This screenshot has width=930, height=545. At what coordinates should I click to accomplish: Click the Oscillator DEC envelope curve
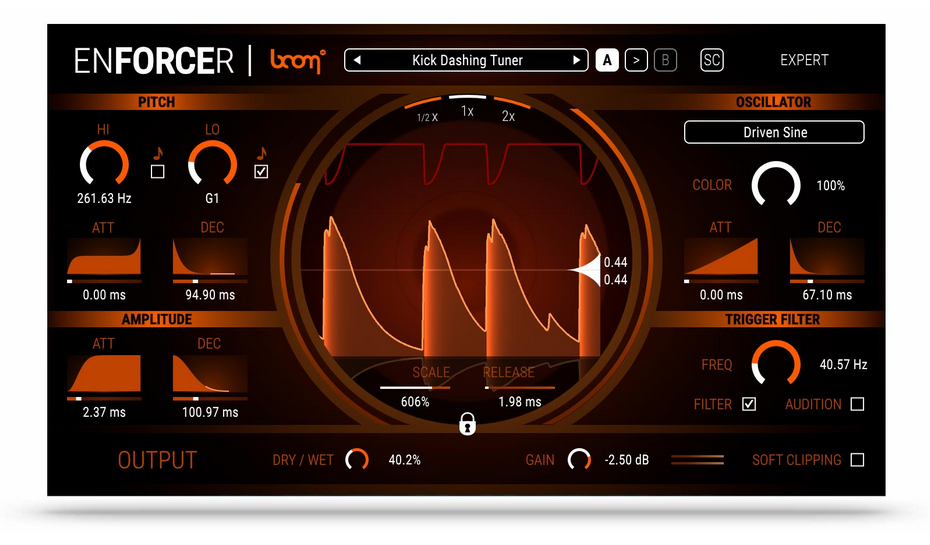pos(827,256)
